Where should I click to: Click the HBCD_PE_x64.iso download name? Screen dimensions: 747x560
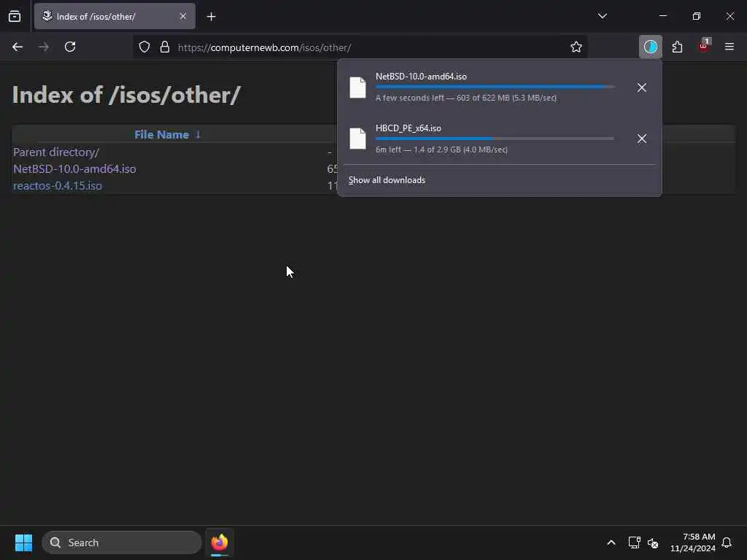pos(409,128)
